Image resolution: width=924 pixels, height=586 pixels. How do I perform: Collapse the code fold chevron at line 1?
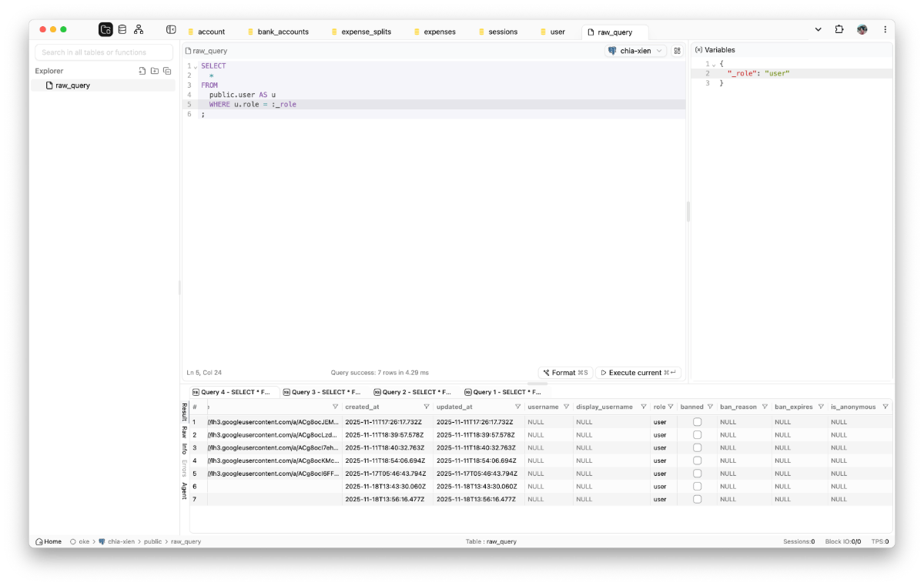pos(195,65)
